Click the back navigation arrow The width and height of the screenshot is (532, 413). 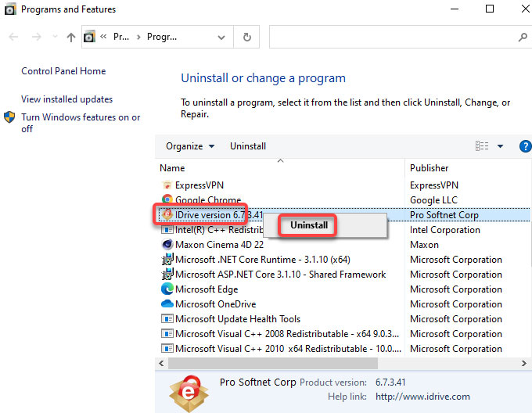click(13, 37)
